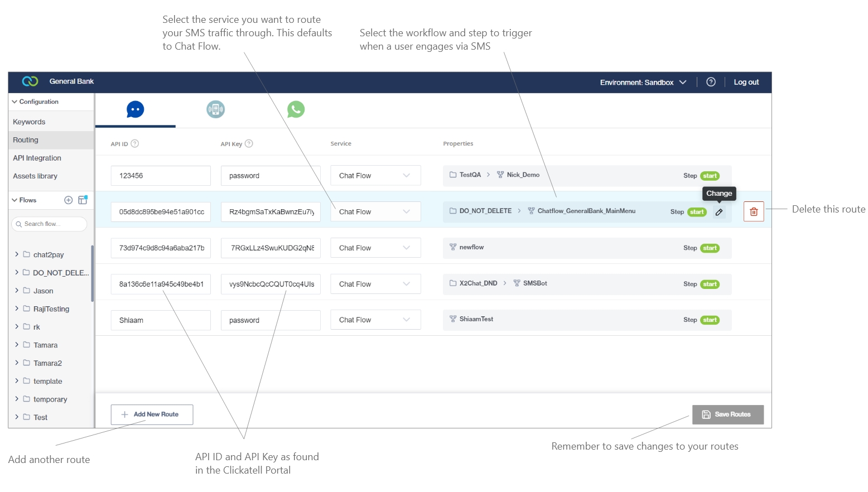868x492 pixels.
Task: Collapse the Configuration section
Action: [x=15, y=102]
